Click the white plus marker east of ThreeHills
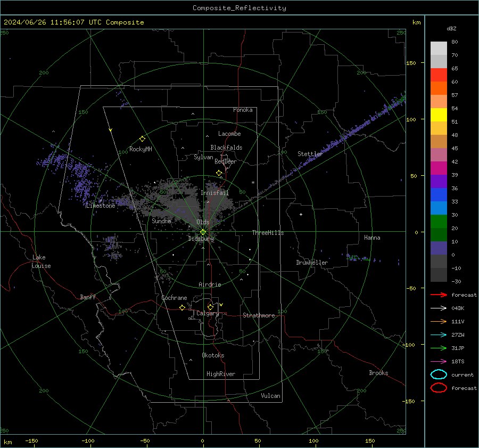479x448 pixels. (x=301, y=214)
